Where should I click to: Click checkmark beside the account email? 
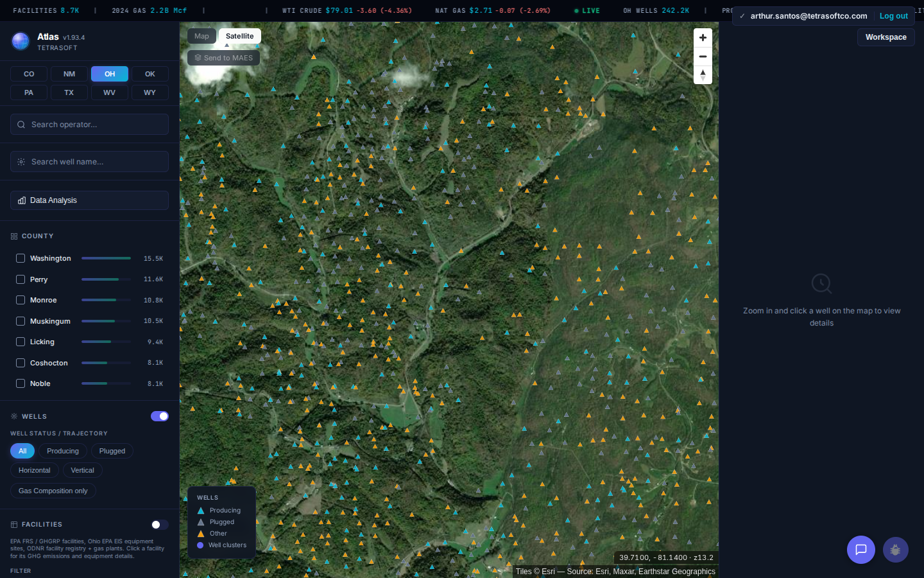pyautogui.click(x=742, y=16)
